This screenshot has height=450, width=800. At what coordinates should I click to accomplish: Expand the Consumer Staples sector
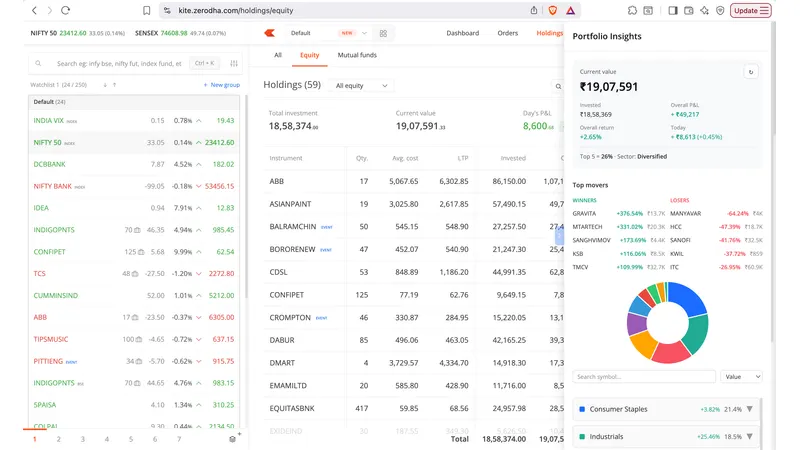point(749,409)
